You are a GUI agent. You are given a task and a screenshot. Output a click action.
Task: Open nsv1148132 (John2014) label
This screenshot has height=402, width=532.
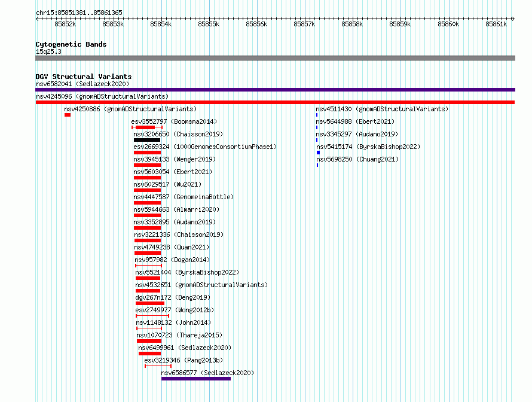173,322
